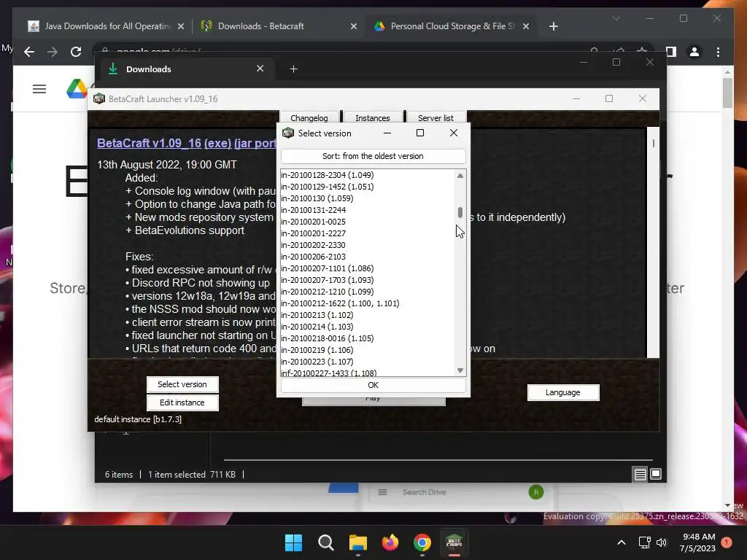
Task: Open taskbar Search
Action: pos(326,542)
